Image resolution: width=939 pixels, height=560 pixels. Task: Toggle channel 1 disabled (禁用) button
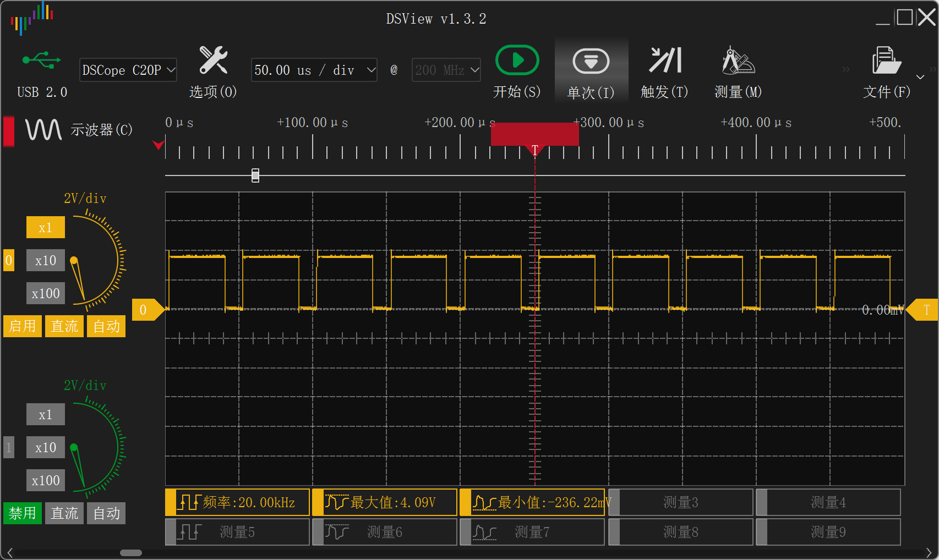(x=23, y=513)
